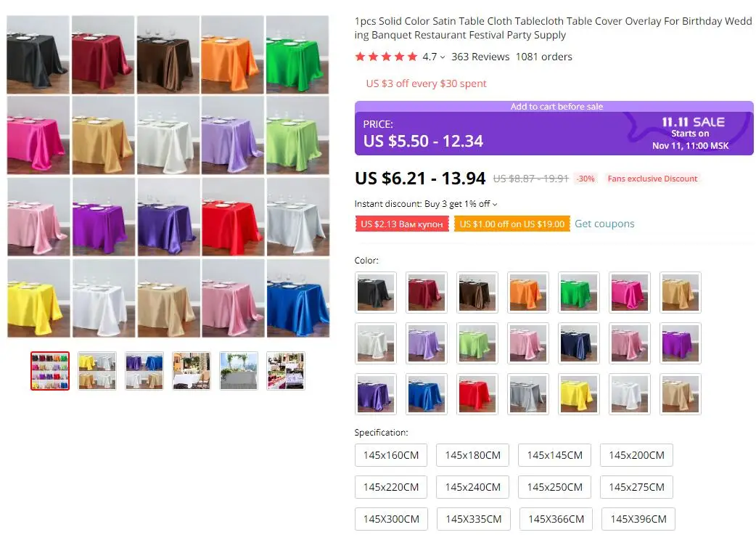
Task: Open the 363 Reviews link
Action: 480,57
